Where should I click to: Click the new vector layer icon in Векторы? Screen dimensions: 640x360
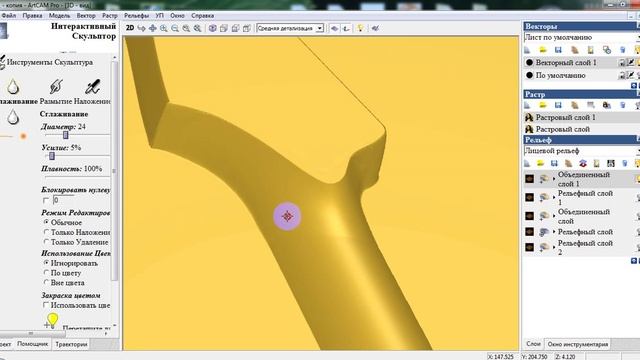point(527,50)
